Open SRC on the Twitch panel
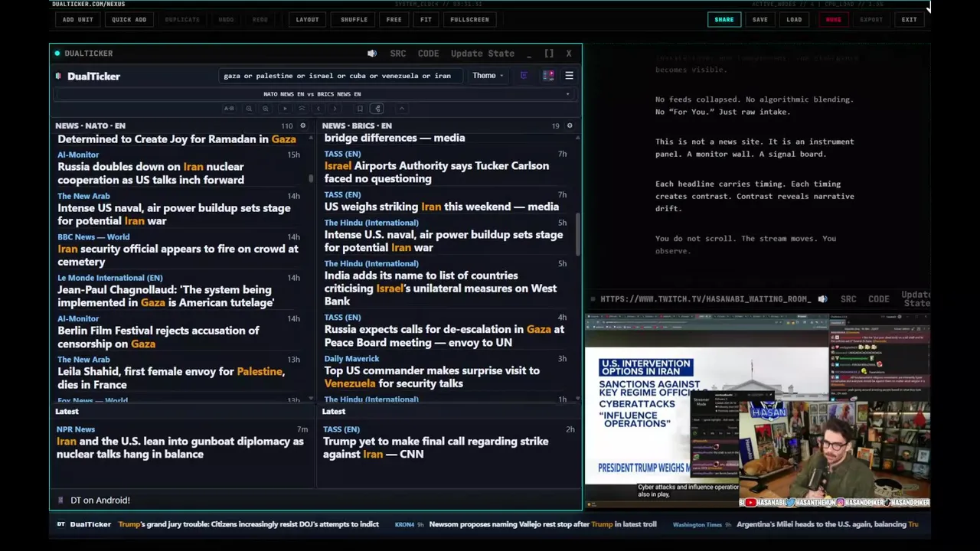This screenshot has width=980, height=551. (848, 299)
